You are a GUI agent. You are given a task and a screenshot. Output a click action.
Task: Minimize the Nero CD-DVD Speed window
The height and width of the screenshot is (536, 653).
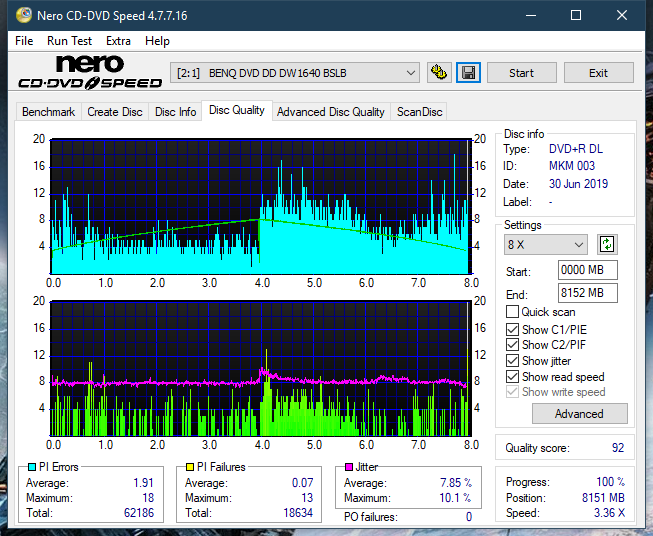[531, 15]
